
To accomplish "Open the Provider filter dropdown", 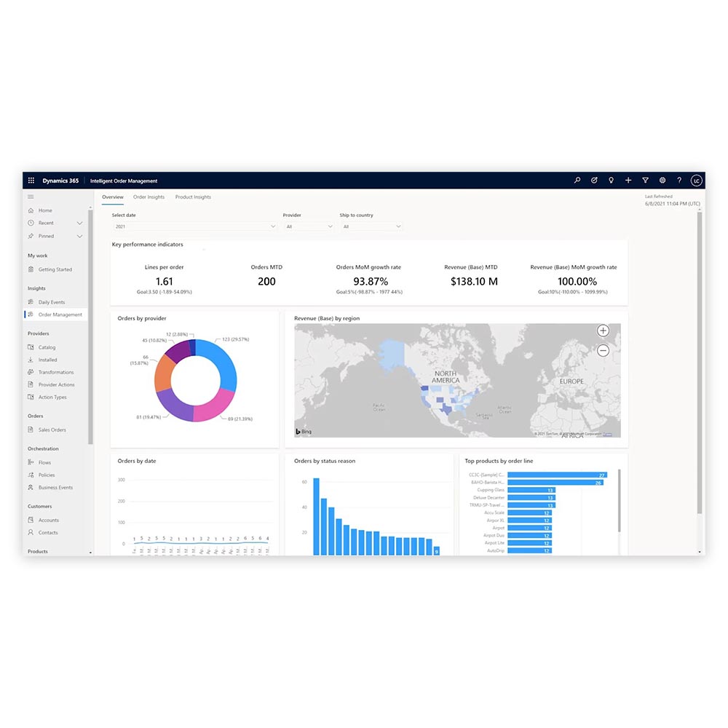I will click(309, 226).
